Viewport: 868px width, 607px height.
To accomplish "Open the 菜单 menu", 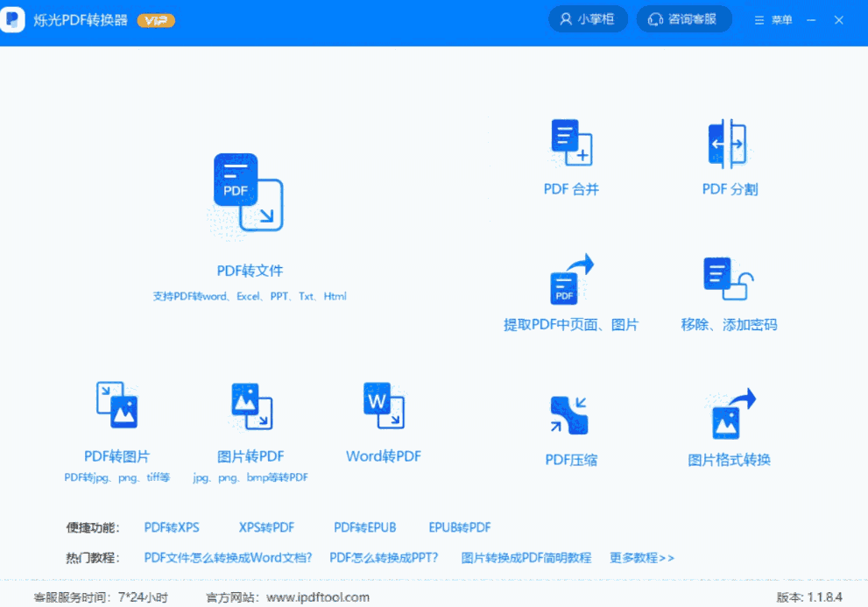I will coord(772,19).
